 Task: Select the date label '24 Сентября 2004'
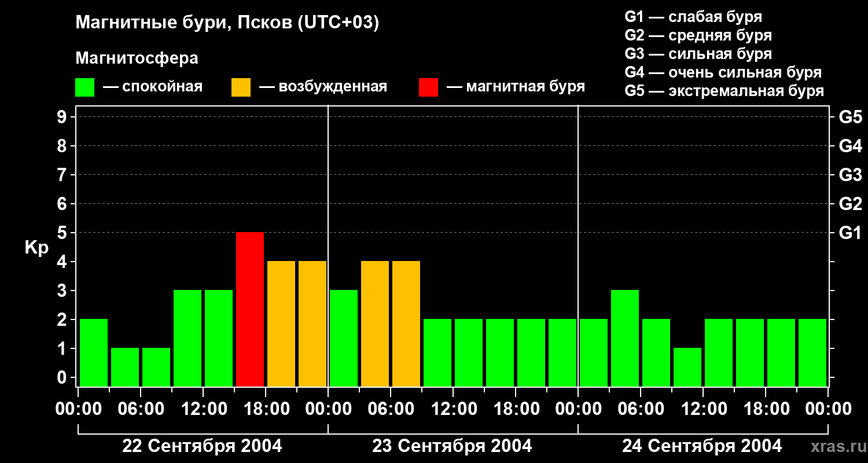coord(702,446)
